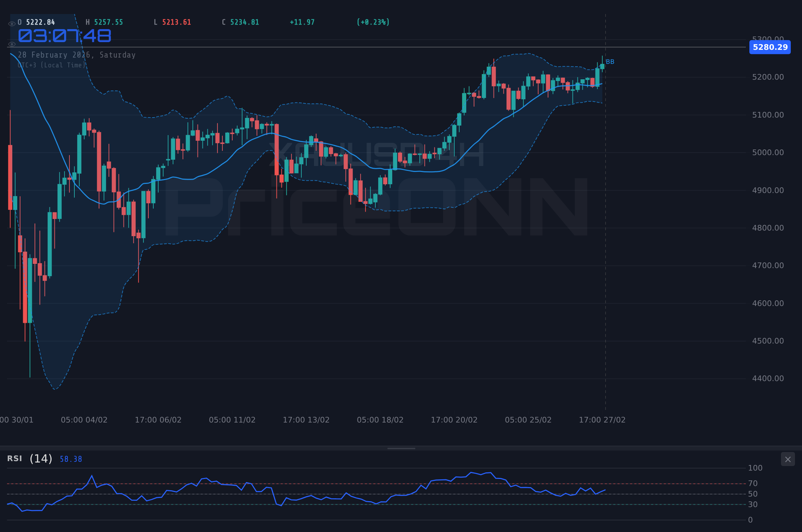Hide the RSI (14) indicator pane
This screenshot has height=532, width=802.
pos(788,459)
